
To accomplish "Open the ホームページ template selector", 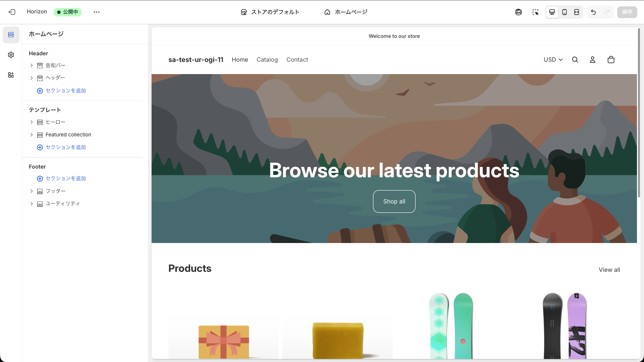I will (x=346, y=12).
